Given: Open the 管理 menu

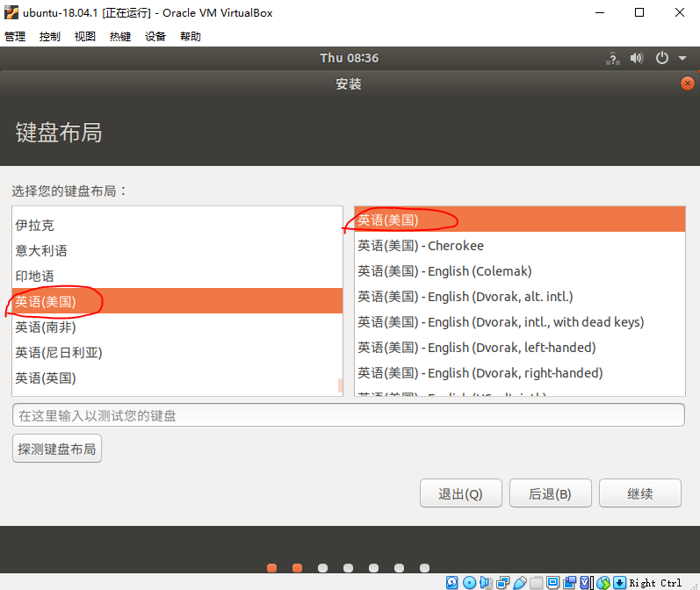Looking at the screenshot, I should pyautogui.click(x=15, y=36).
